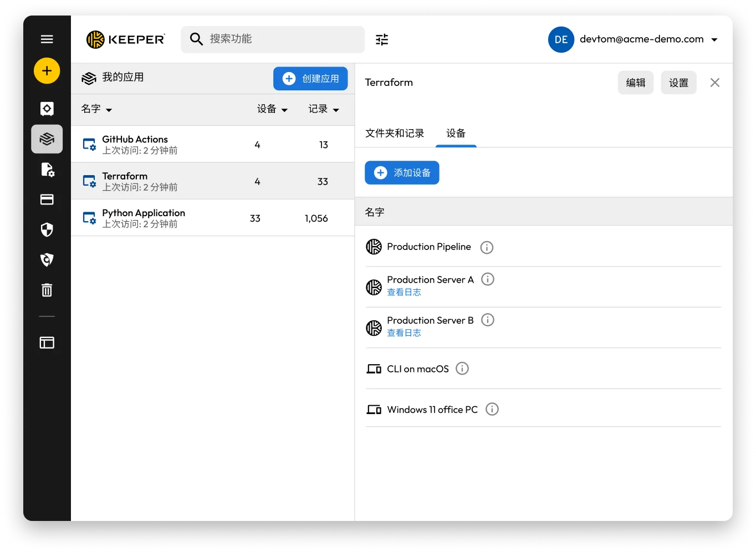
Task: Click the GitHub Actions application icon
Action: click(89, 145)
